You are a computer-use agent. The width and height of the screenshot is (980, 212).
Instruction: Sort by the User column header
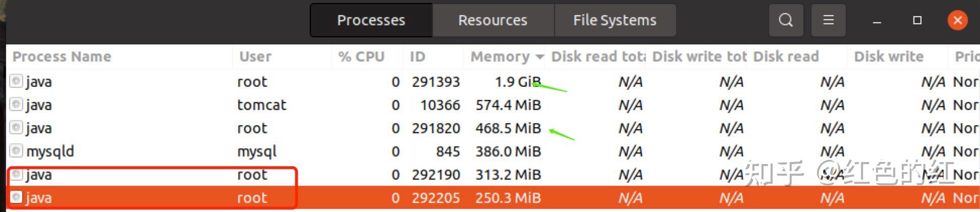click(255, 57)
